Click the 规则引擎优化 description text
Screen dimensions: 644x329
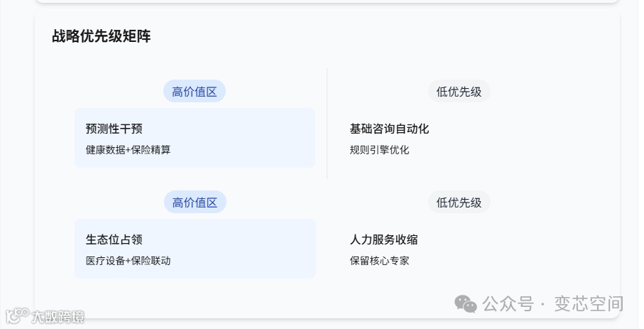click(379, 150)
